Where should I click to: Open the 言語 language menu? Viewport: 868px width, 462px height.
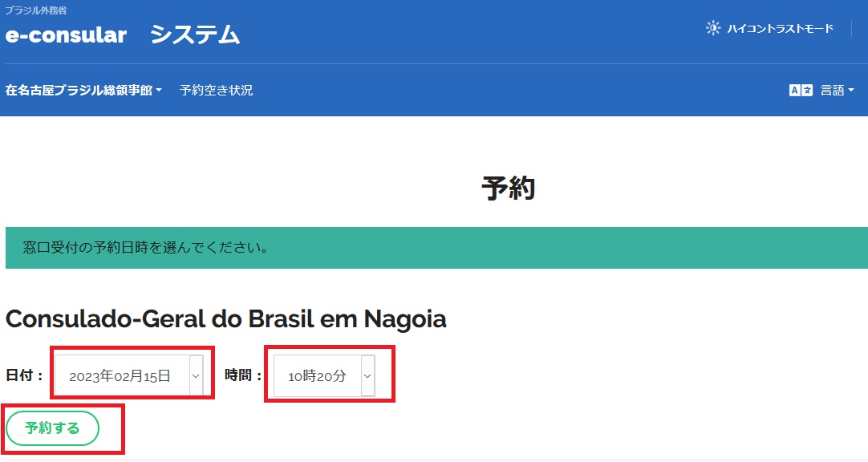pyautogui.click(x=832, y=91)
